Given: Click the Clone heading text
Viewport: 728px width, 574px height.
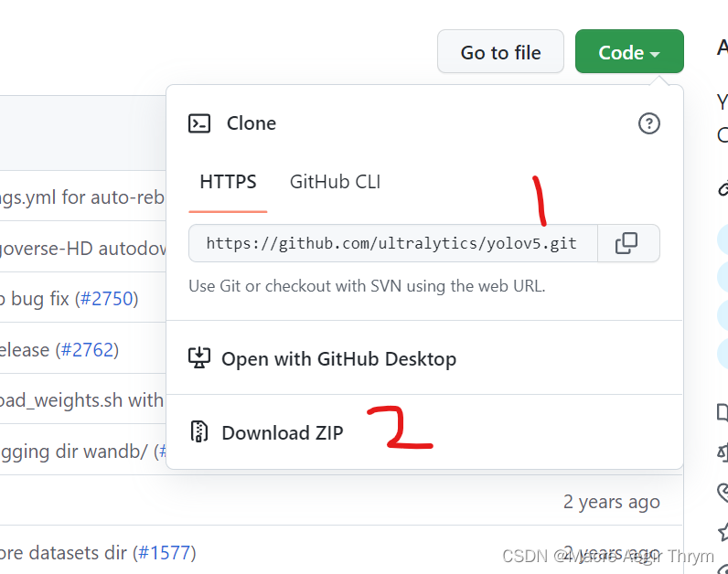Looking at the screenshot, I should click(252, 123).
